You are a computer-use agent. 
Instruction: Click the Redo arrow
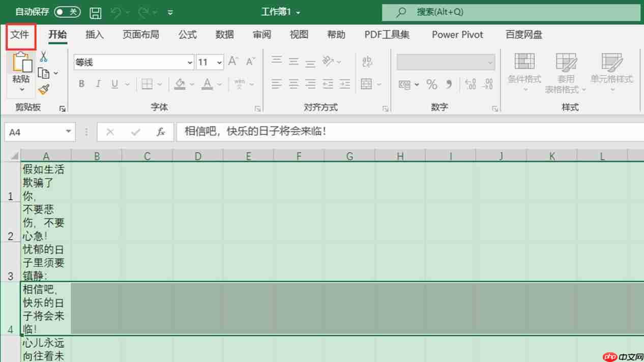point(143,12)
